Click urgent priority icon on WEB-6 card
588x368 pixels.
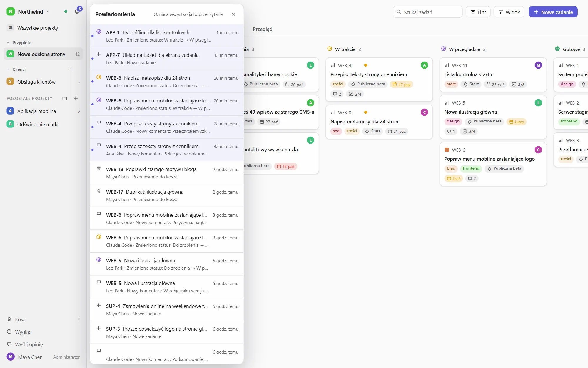pyautogui.click(x=447, y=150)
